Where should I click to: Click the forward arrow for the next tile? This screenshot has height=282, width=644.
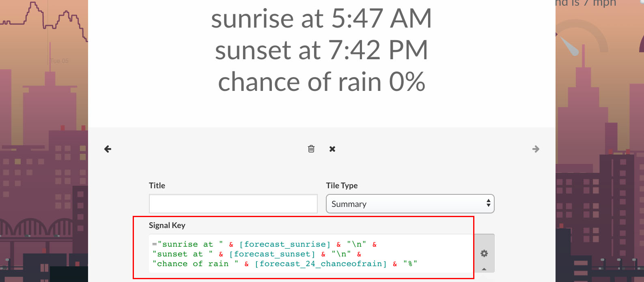[x=536, y=149]
